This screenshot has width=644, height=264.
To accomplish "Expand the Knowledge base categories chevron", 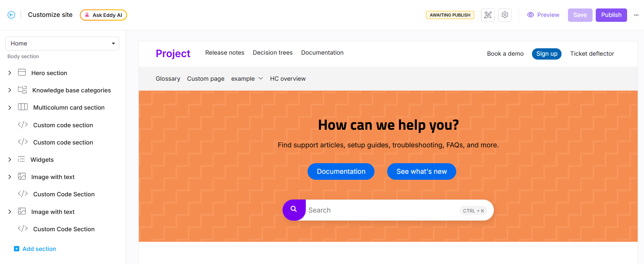I will click(x=10, y=90).
